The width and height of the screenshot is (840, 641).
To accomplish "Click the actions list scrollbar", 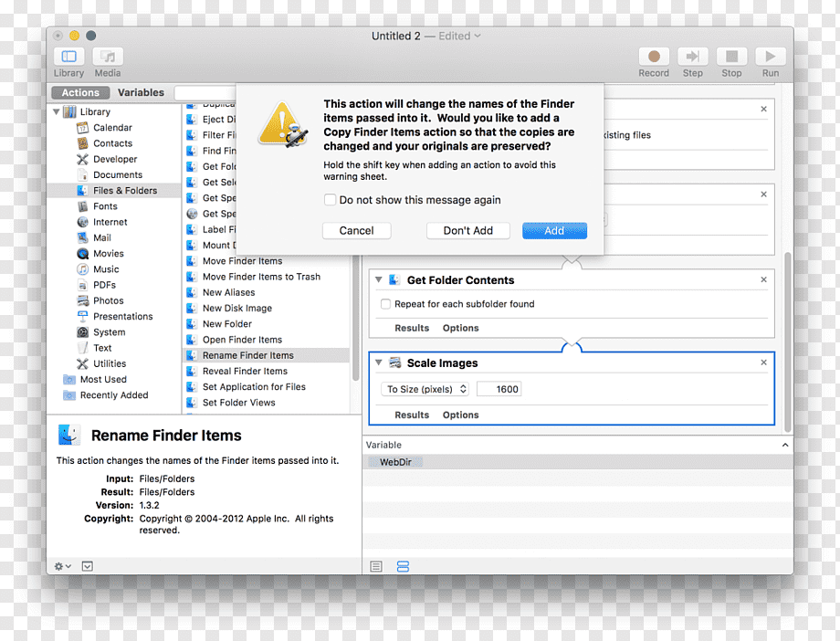I will 354,318.
